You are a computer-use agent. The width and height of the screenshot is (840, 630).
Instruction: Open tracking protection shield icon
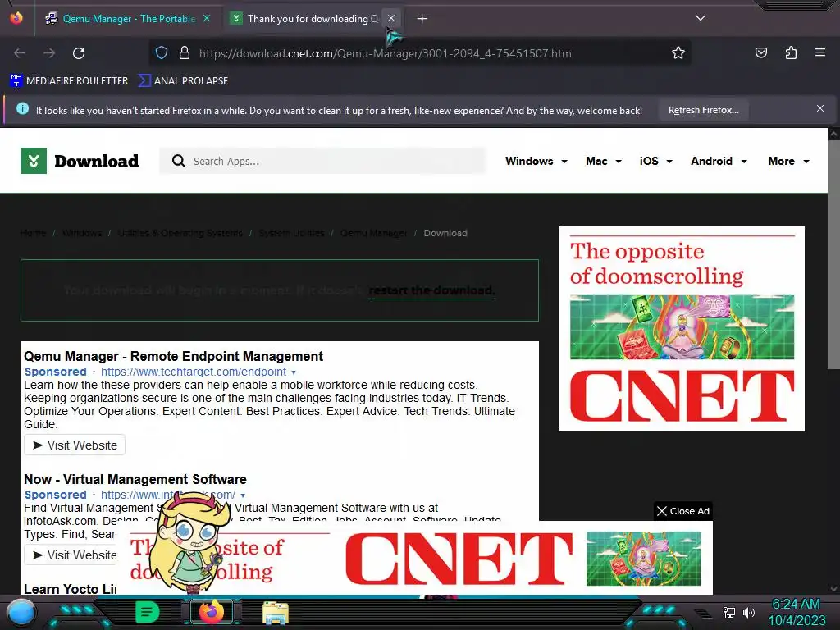(x=162, y=53)
